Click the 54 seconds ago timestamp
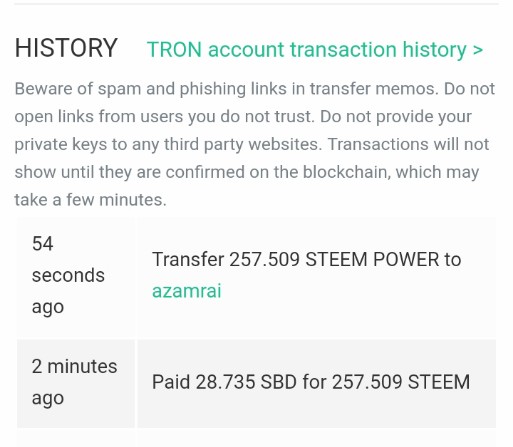 coord(68,275)
